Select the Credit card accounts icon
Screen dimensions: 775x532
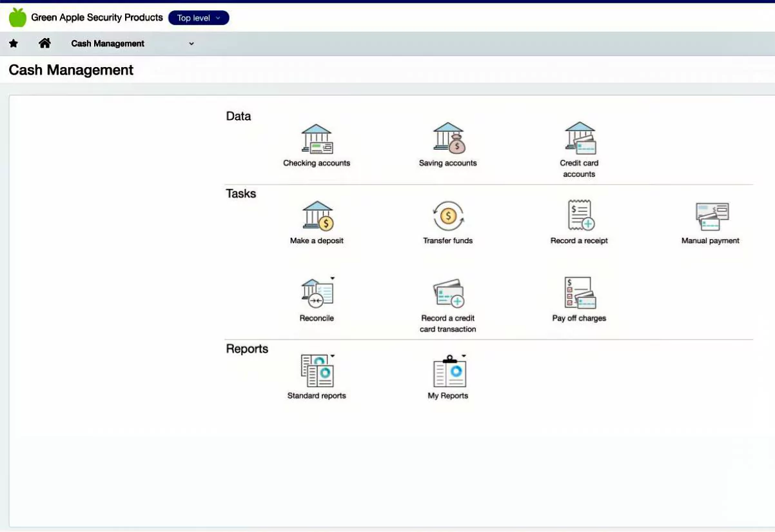(579, 139)
